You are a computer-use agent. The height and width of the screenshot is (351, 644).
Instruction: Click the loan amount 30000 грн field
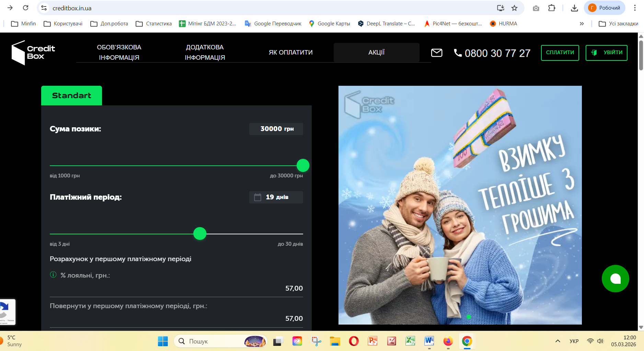[276, 129]
